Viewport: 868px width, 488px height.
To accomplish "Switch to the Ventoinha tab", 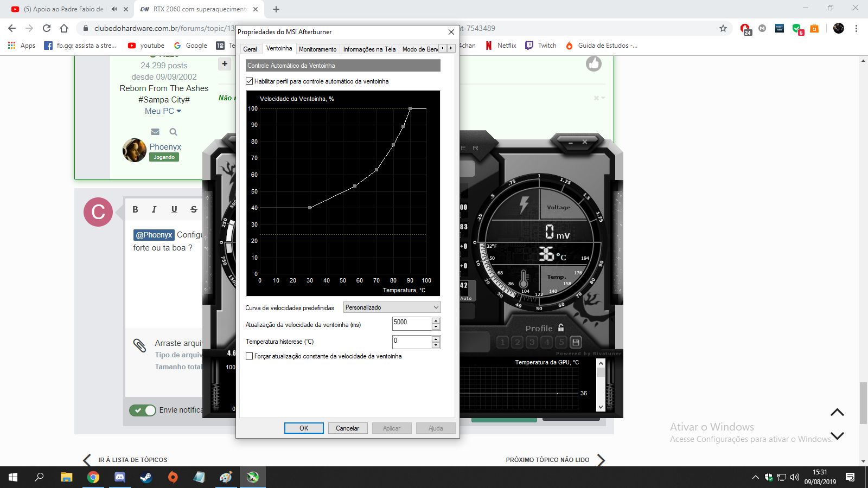I will [279, 49].
